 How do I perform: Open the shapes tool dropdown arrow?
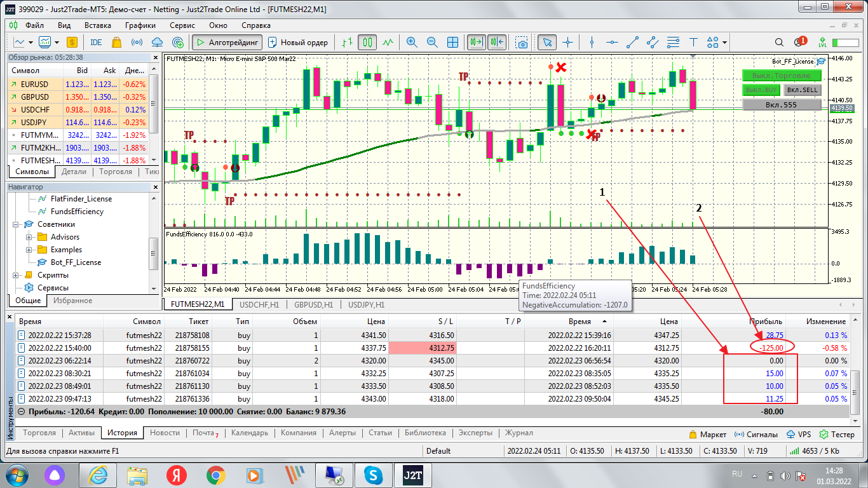click(x=725, y=43)
